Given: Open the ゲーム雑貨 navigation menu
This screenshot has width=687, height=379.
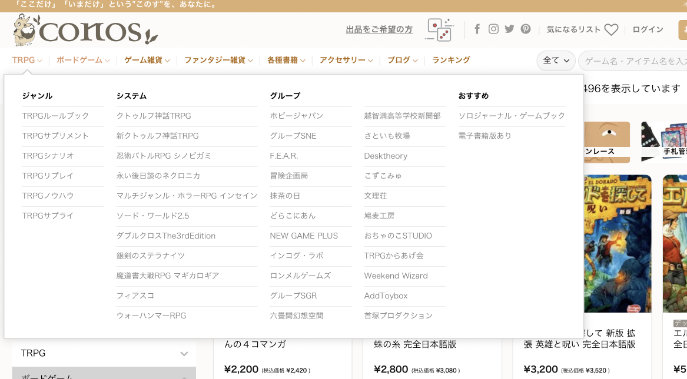Looking at the screenshot, I should (147, 60).
